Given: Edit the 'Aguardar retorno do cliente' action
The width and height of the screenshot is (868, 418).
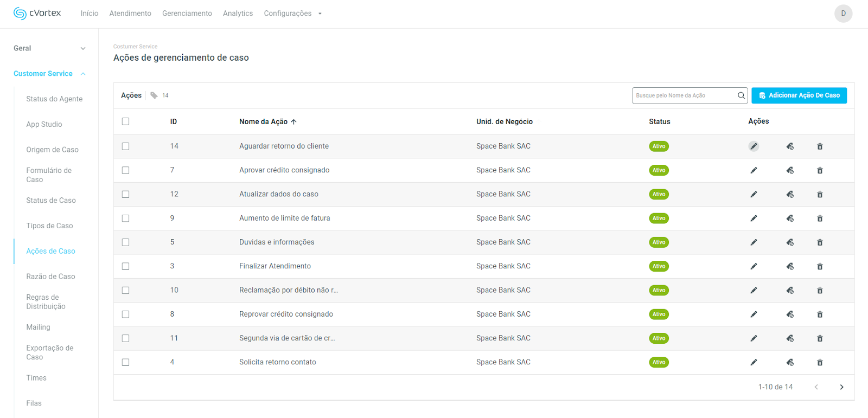Looking at the screenshot, I should coord(754,146).
